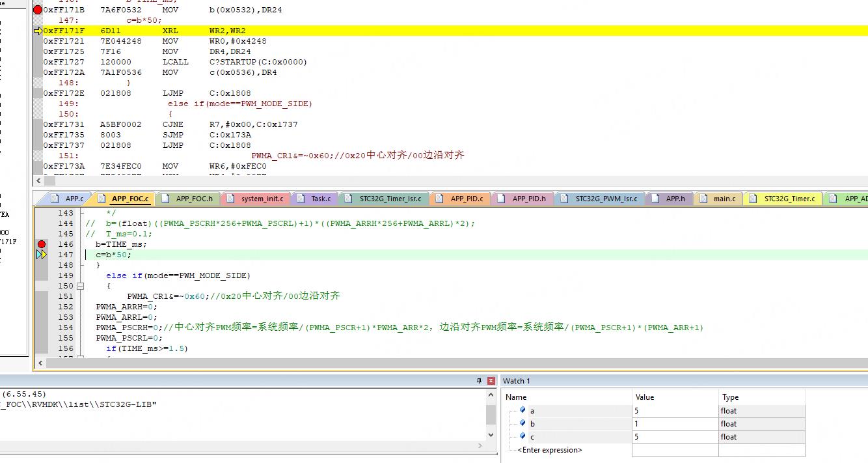Click the watch variable icon for a
Screen dimensions: 868x463
pos(522,410)
